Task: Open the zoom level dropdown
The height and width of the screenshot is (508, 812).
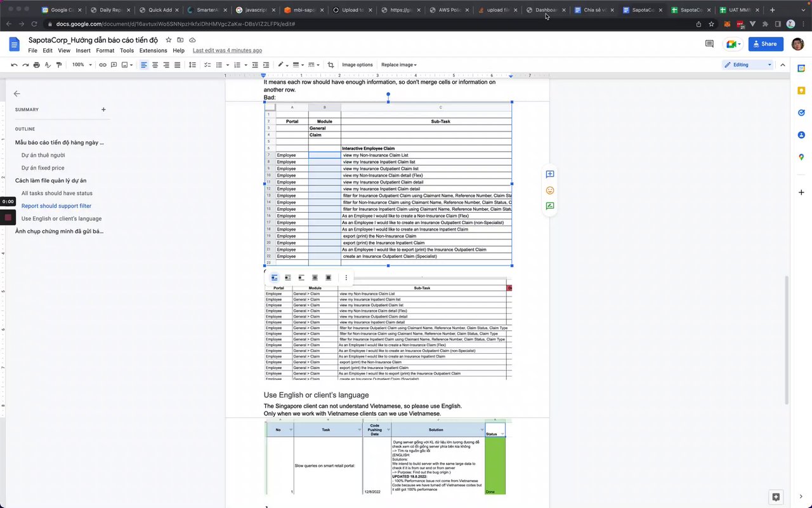Action: click(x=81, y=65)
